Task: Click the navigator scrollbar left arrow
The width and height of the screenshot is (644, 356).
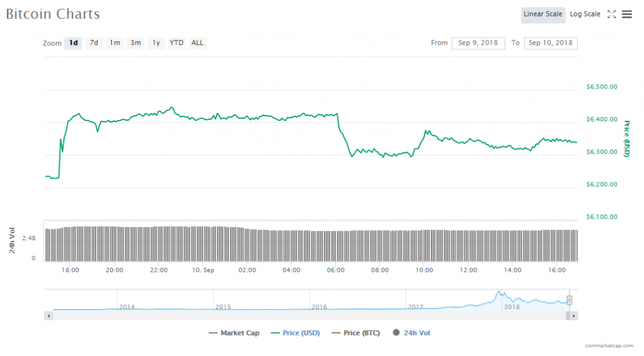Action: coord(48,315)
